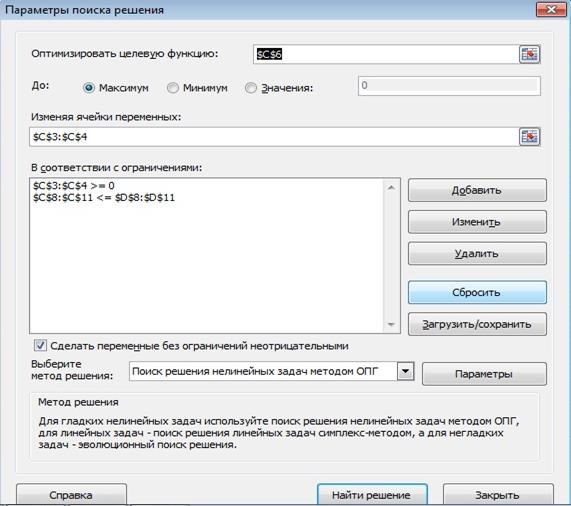Open the Загрузить/сохранить dialog

477,324
